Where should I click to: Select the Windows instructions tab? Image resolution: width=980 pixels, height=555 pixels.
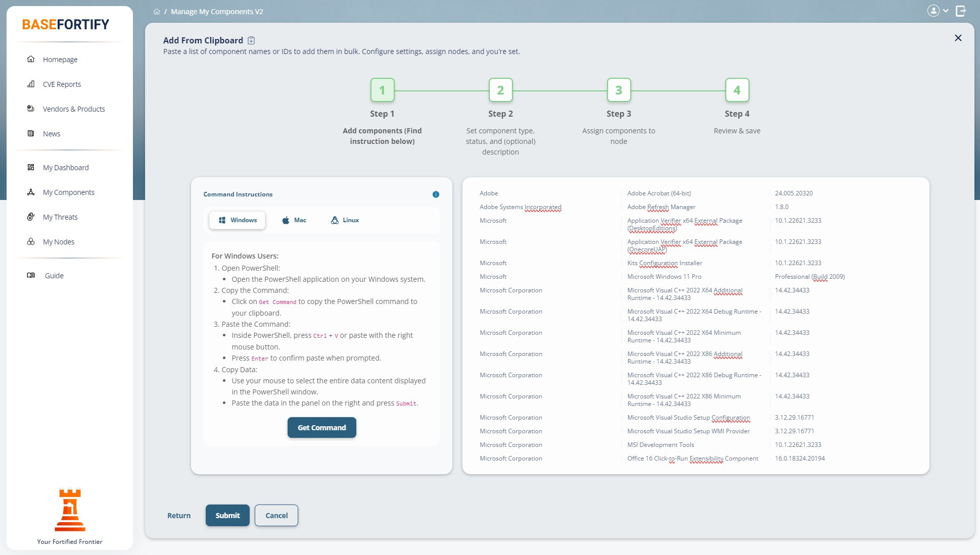point(237,220)
